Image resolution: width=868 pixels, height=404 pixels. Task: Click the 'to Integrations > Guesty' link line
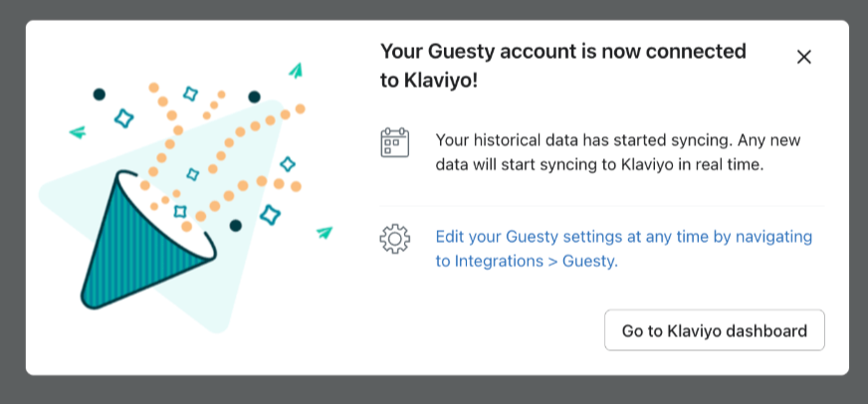527,262
